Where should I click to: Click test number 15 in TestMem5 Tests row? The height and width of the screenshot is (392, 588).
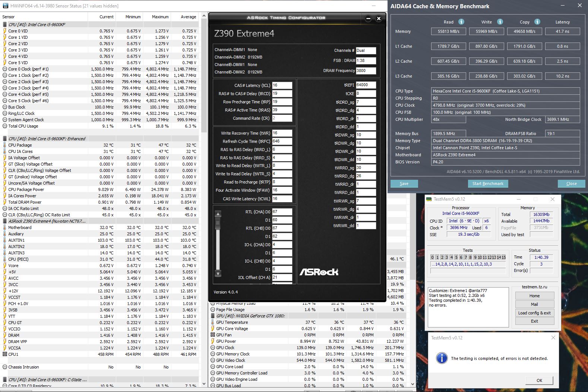click(x=504, y=257)
